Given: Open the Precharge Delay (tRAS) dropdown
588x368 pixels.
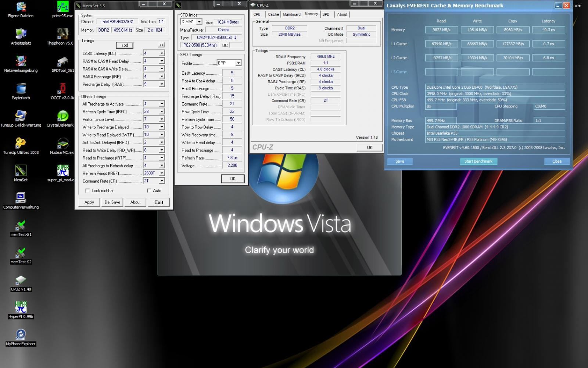Looking at the screenshot, I should point(161,84).
